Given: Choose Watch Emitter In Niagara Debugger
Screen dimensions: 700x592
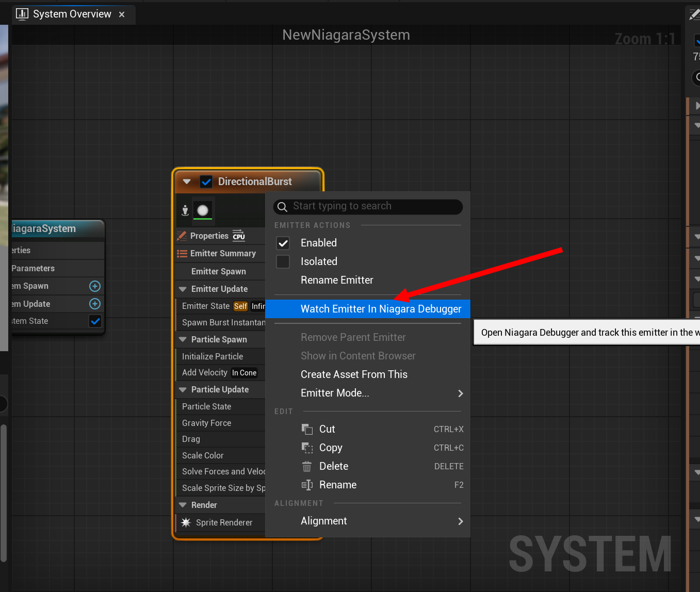Looking at the screenshot, I should click(x=368, y=309).
